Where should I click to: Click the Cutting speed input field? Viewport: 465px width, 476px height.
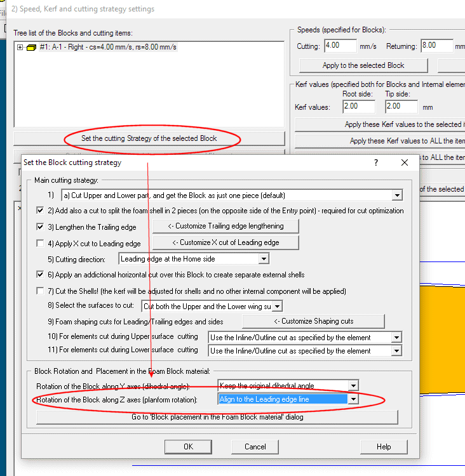click(340, 46)
